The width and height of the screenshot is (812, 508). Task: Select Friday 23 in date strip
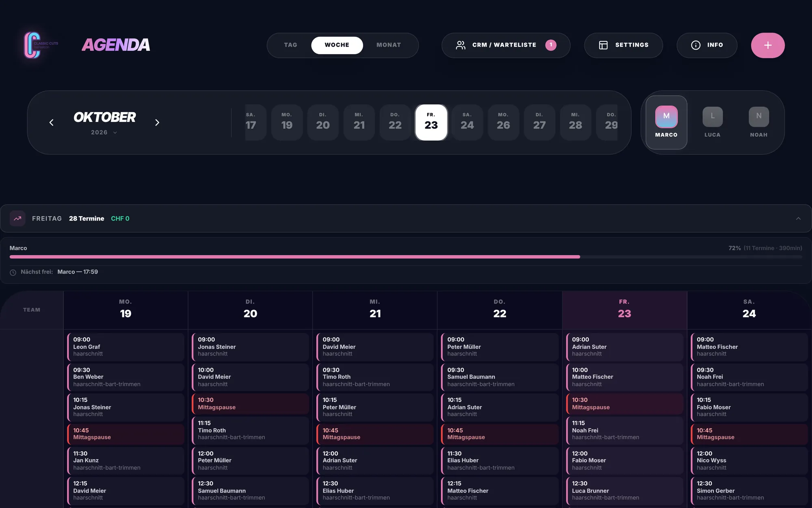point(431,122)
